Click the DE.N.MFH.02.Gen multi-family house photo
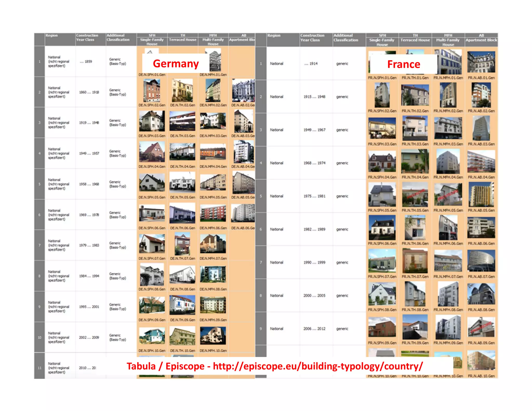 213,90
